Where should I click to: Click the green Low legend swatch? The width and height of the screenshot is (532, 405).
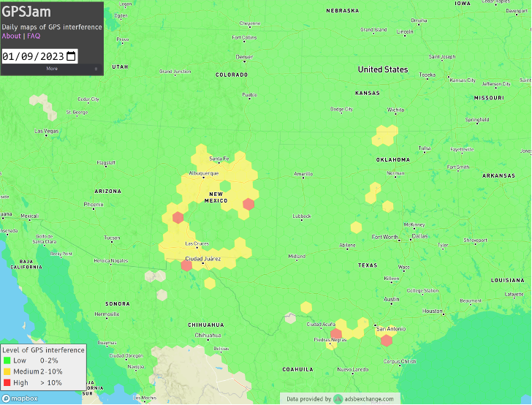pos(7,360)
